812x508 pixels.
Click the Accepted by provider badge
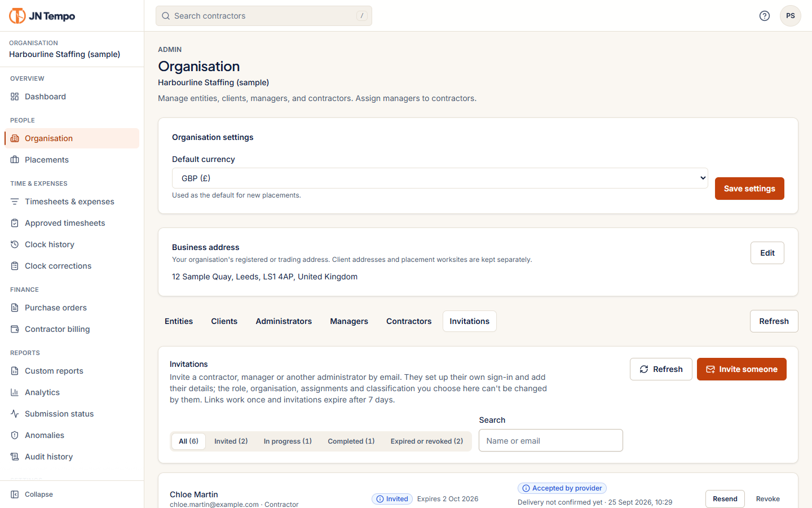pyautogui.click(x=562, y=488)
